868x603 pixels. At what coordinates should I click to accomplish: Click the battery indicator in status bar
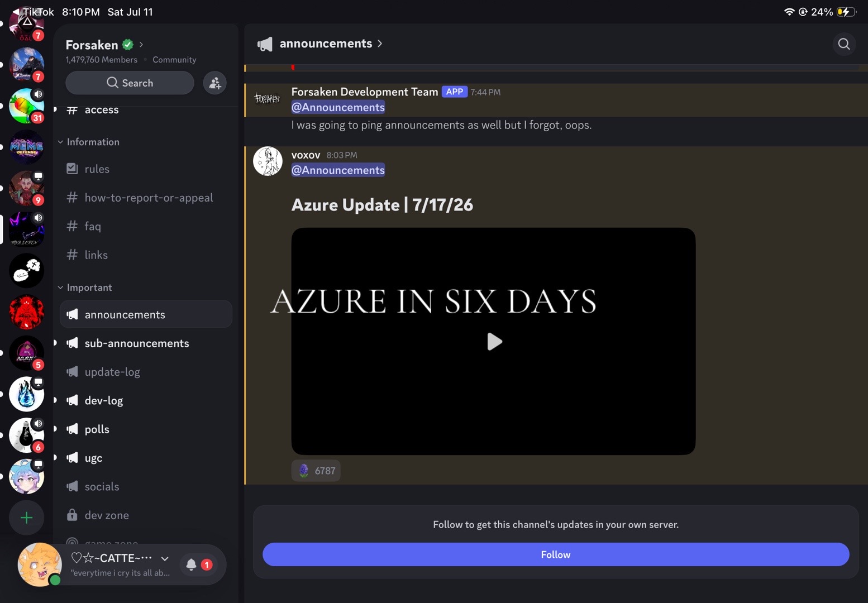click(x=846, y=12)
